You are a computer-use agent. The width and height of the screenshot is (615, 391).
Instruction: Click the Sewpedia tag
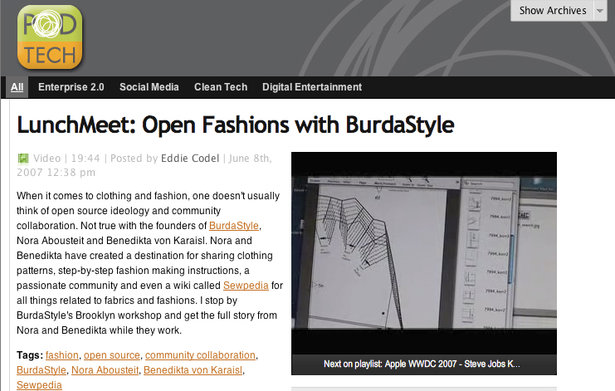39,385
